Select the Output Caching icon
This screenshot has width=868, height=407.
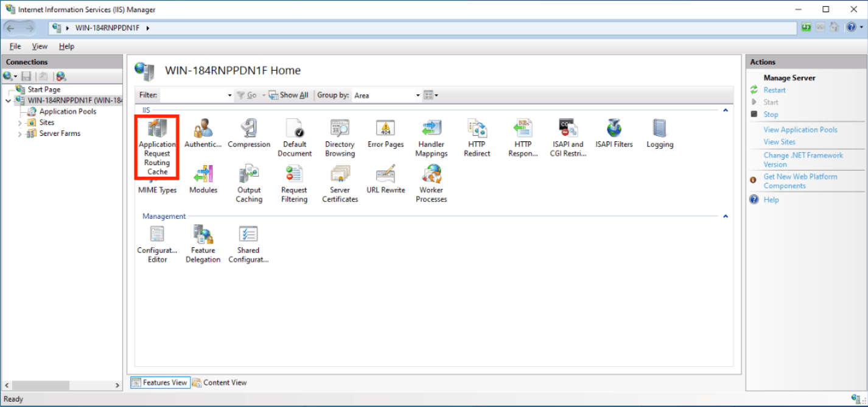pos(249,184)
